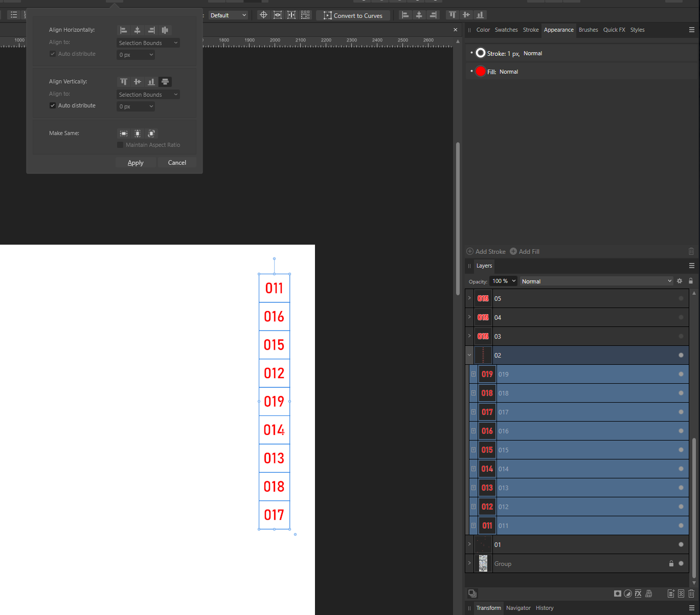
Task: Click Convert to Curves button
Action: [x=353, y=15]
